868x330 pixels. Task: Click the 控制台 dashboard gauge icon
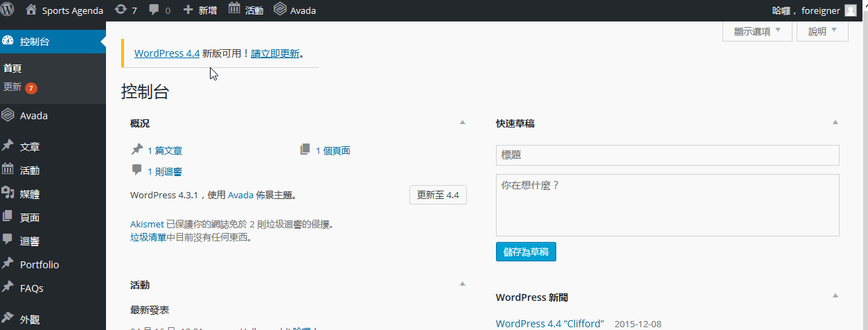8,41
